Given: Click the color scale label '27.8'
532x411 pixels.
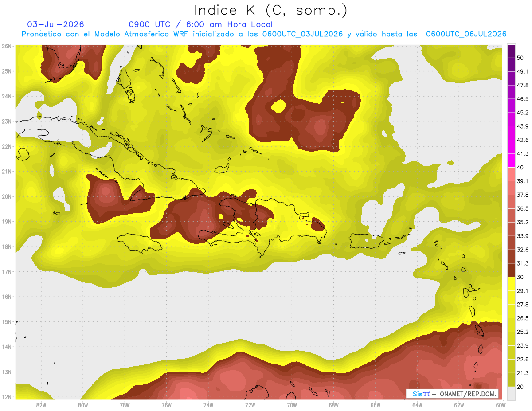Looking at the screenshot, I should pos(522,304).
